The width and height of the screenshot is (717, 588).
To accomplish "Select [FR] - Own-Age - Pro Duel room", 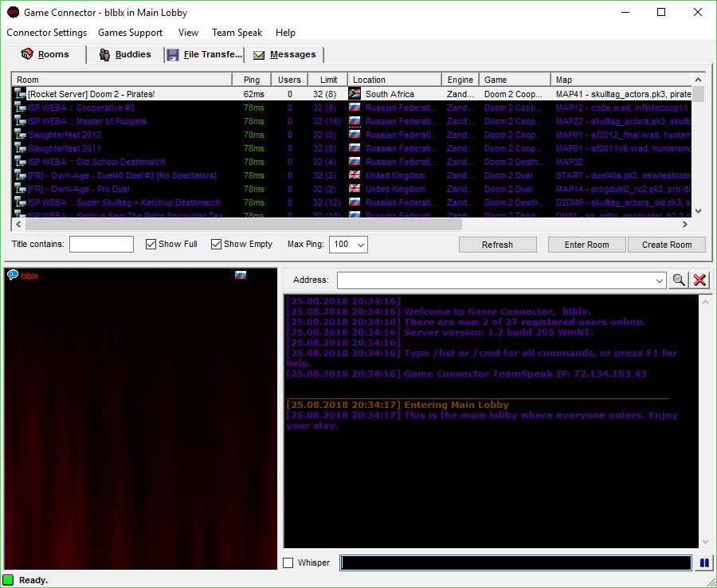I will (352, 189).
